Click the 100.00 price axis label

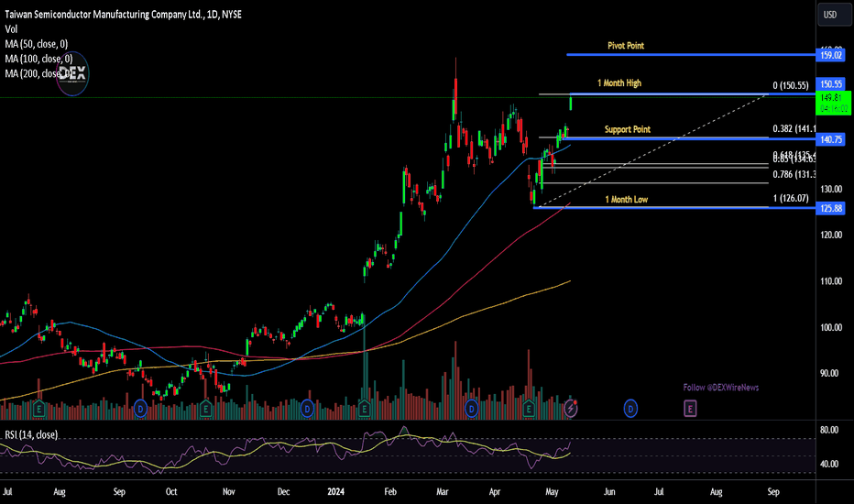(x=831, y=327)
